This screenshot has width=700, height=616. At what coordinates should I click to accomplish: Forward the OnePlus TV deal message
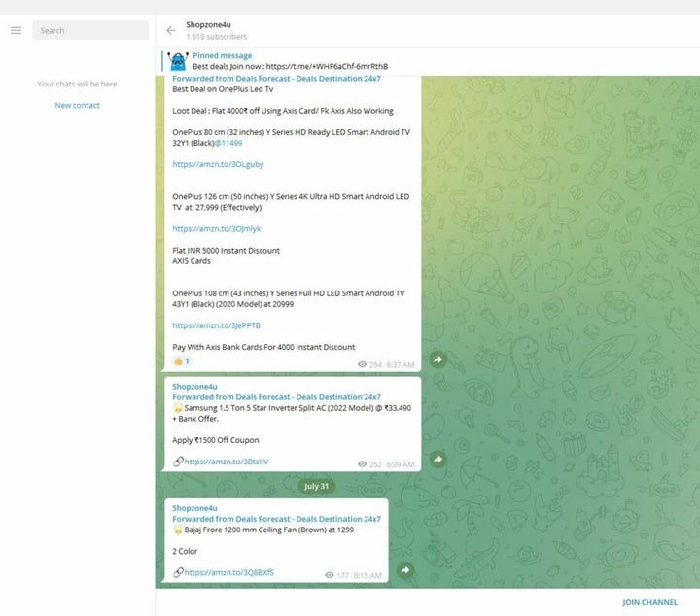[x=437, y=359]
